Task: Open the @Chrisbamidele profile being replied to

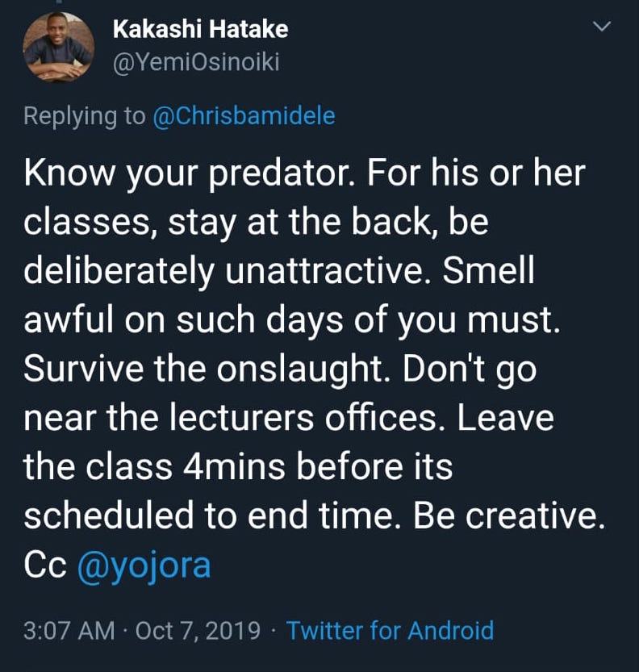Action: coord(244,116)
